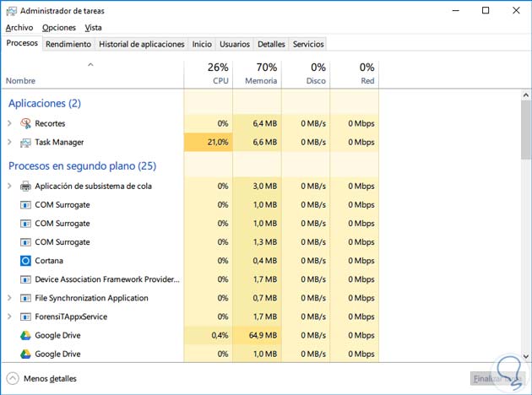Open the Servicios tab
Image resolution: width=532 pixels, height=395 pixels.
(x=308, y=44)
